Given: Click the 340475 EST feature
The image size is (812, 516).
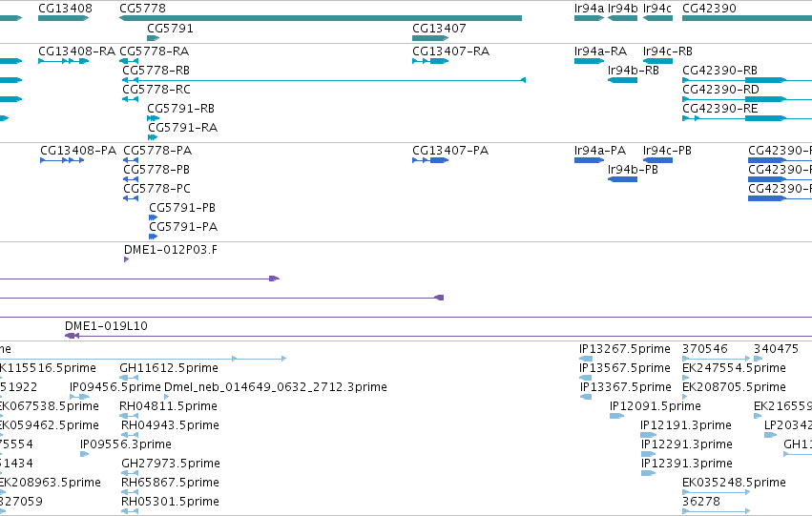Looking at the screenshot, I should 759,359.
